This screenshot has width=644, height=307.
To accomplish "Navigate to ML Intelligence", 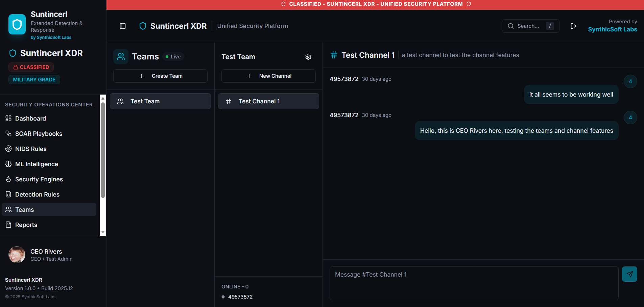I will (37, 164).
